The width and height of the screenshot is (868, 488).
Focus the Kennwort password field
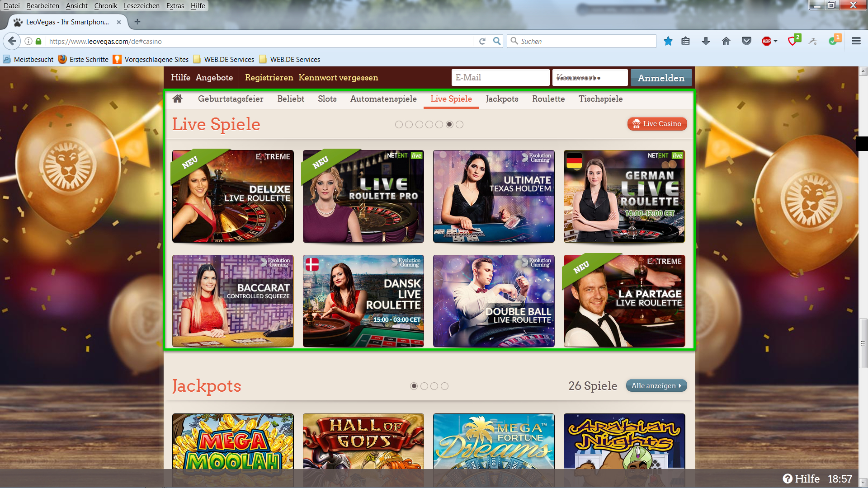pos(590,78)
